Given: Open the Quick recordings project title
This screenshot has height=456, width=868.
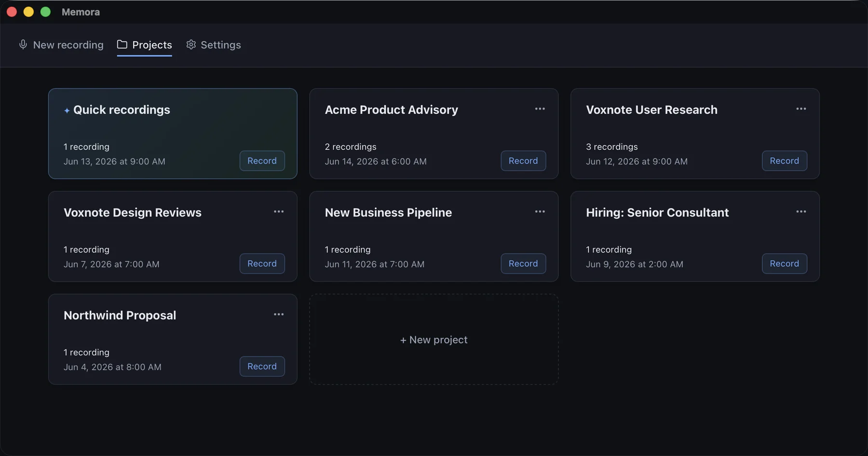Looking at the screenshot, I should [122, 110].
